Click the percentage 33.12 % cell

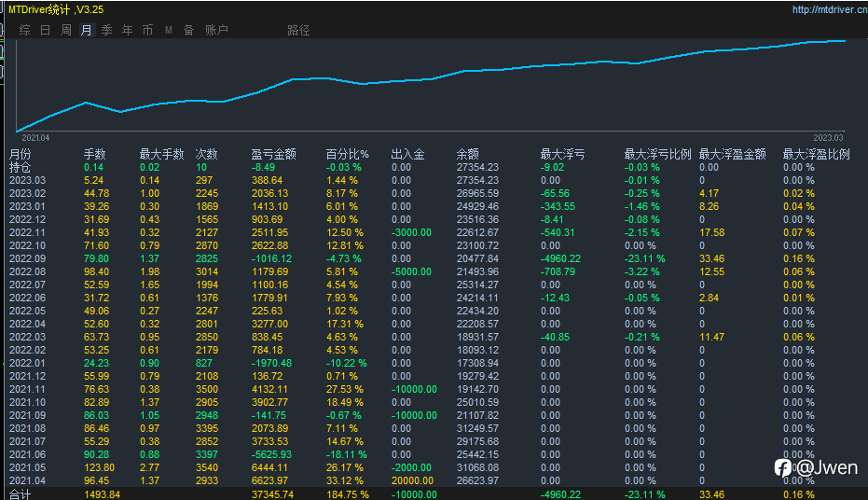click(345, 480)
